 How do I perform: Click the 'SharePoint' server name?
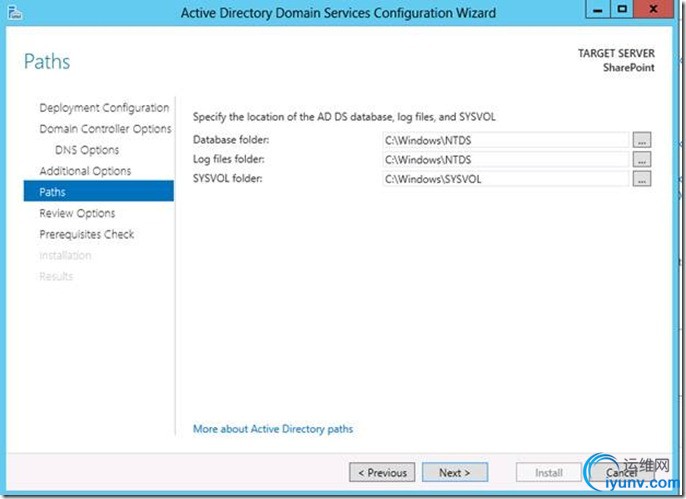629,68
